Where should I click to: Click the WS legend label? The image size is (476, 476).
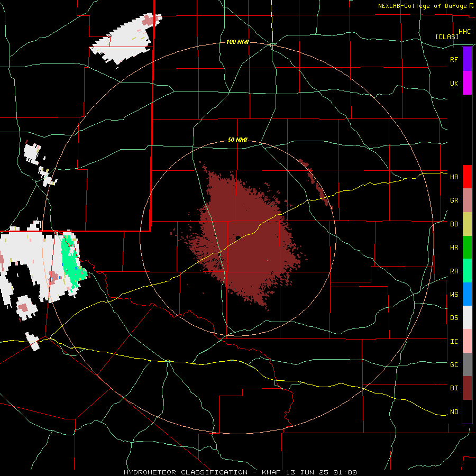click(454, 295)
